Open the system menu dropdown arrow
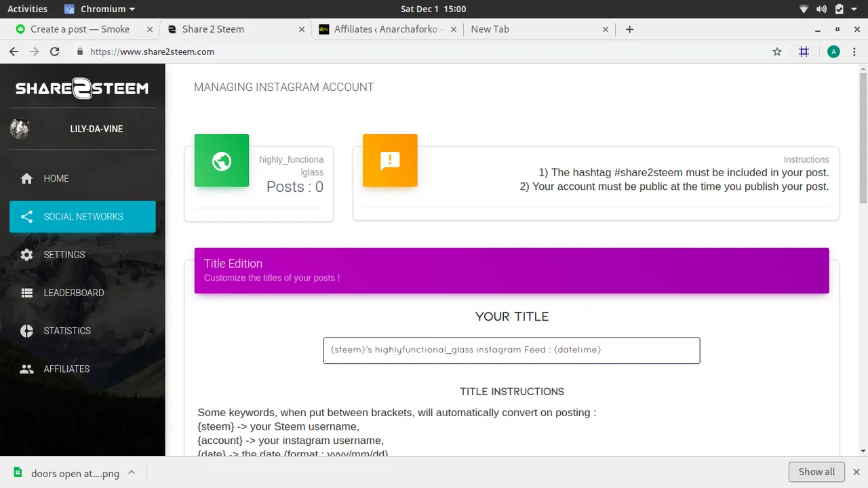Screen dimensions: 868x488 point(854,9)
